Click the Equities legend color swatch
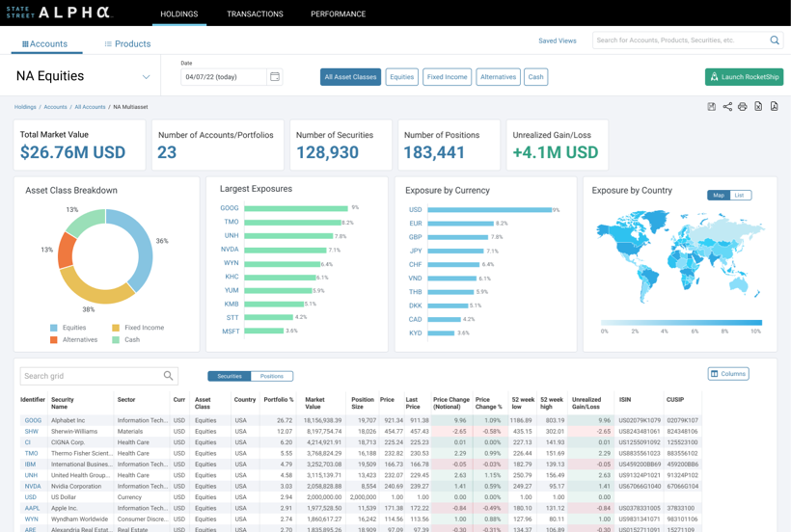The height and width of the screenshot is (532, 791). [54, 328]
